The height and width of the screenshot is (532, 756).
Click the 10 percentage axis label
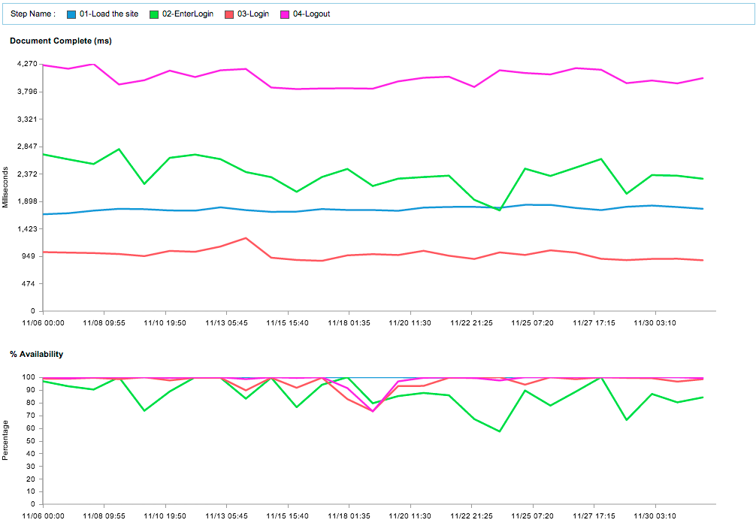(x=32, y=491)
